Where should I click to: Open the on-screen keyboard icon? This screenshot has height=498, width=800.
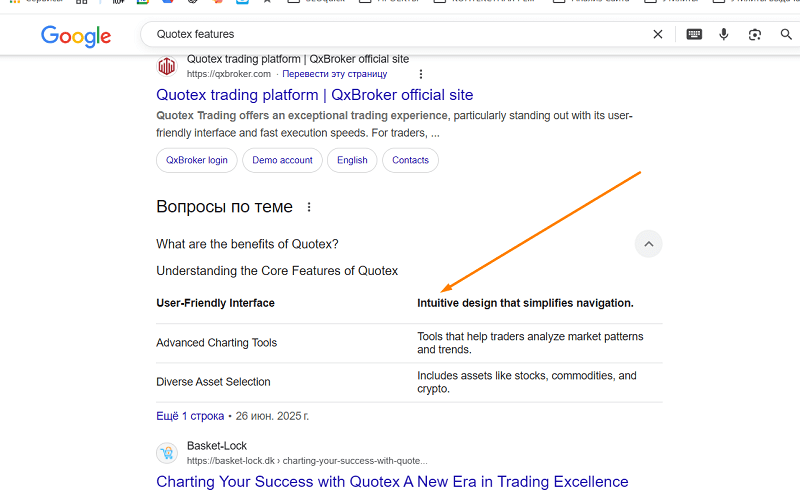[x=694, y=34]
